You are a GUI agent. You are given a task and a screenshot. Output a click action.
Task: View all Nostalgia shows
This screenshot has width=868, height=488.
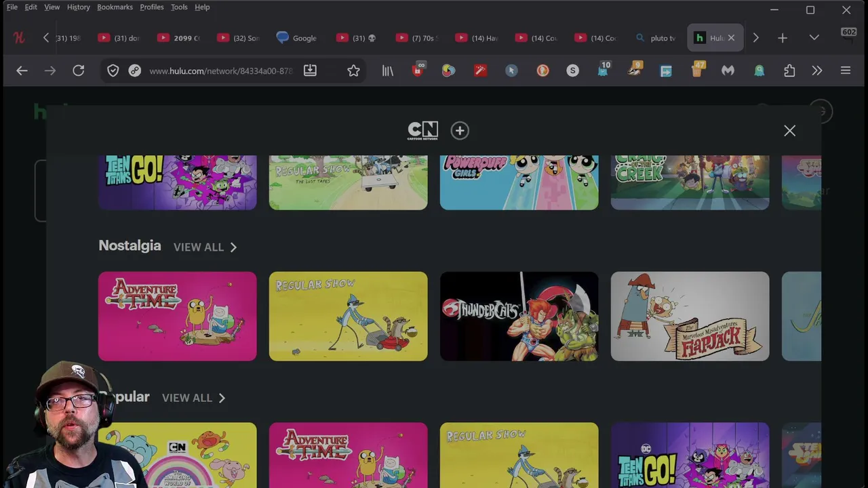[205, 247]
